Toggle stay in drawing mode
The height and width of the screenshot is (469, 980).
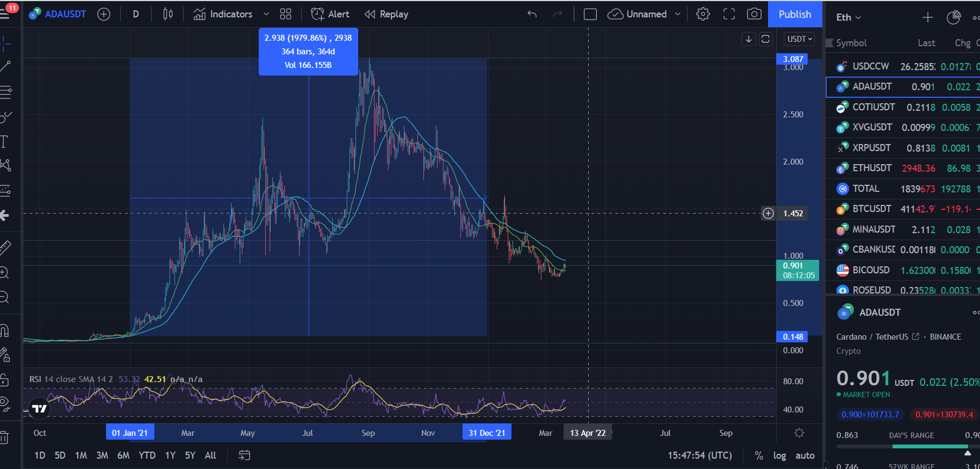point(5,355)
